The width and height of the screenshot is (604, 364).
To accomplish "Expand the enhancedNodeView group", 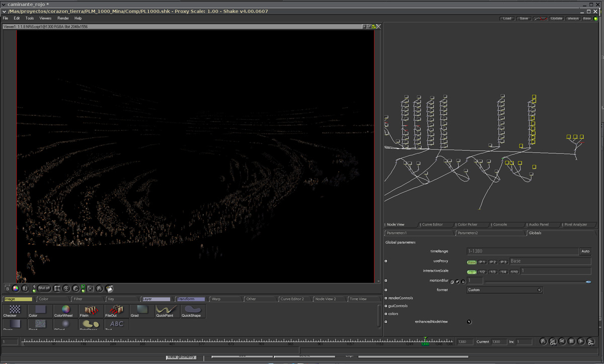I will (386, 322).
